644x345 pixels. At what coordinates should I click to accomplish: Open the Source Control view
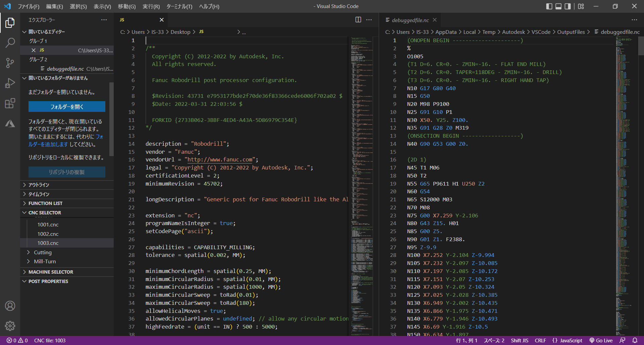coord(10,63)
